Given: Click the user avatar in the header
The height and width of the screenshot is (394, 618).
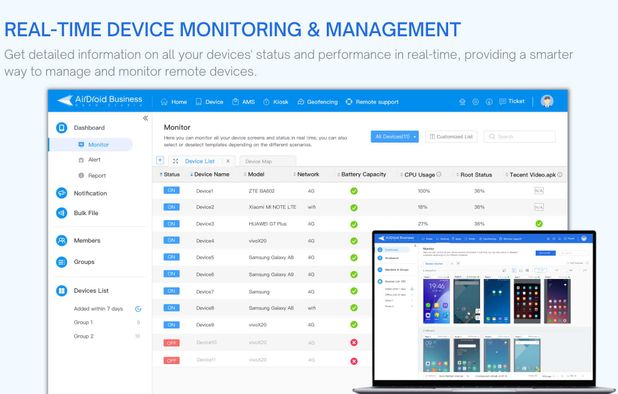Looking at the screenshot, I should click(x=547, y=101).
